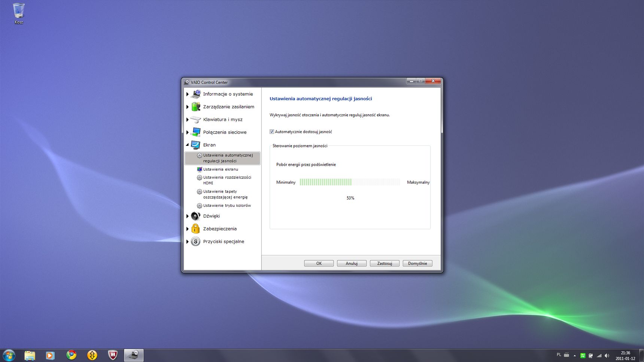Click the Domyślnie button
Viewport: 644px width, 362px height.
417,263
